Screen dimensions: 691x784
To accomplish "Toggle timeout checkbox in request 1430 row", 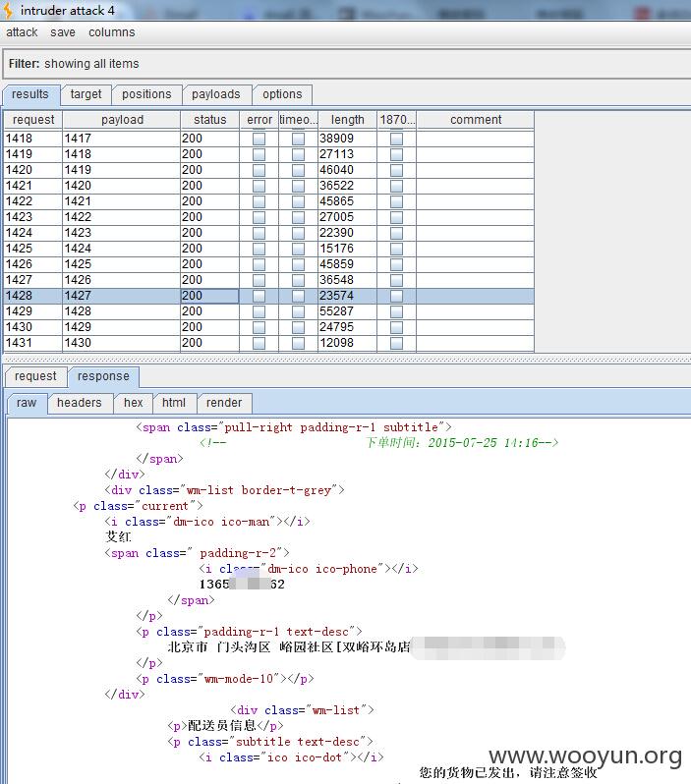I will pyautogui.click(x=298, y=327).
